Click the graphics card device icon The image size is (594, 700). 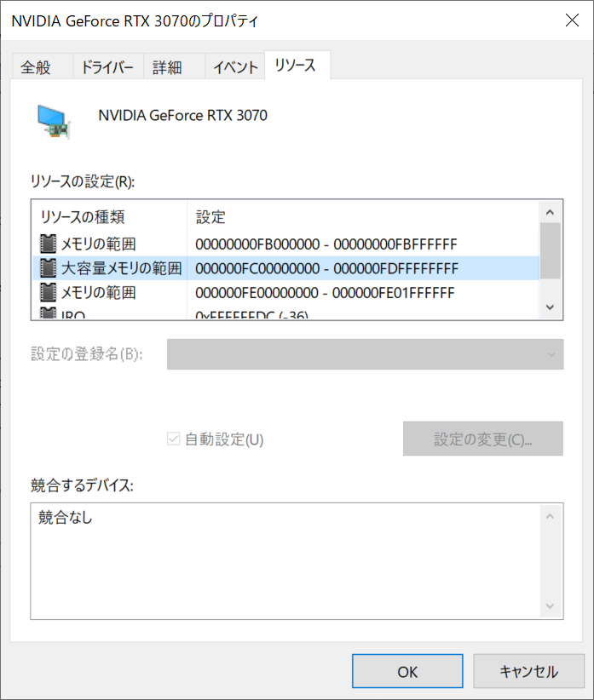pos(54,122)
